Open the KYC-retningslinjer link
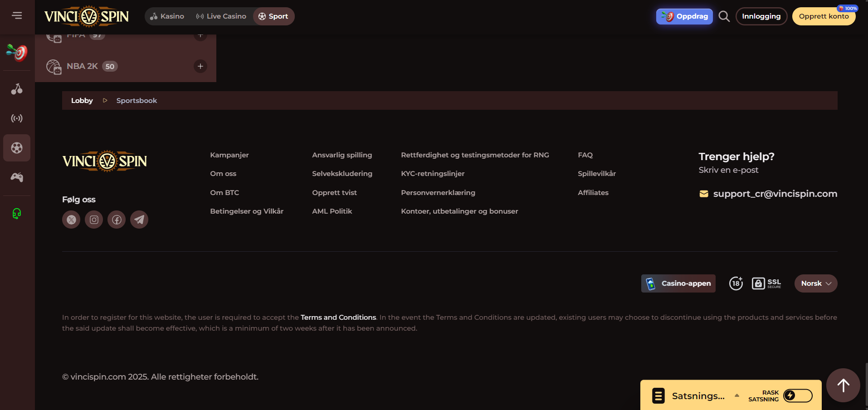The height and width of the screenshot is (410, 868). click(x=433, y=174)
